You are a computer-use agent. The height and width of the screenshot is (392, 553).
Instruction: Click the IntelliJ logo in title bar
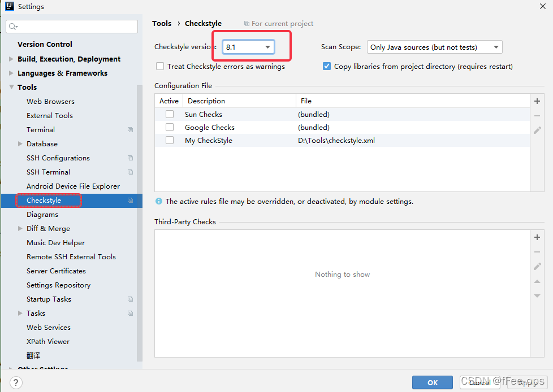9,6
